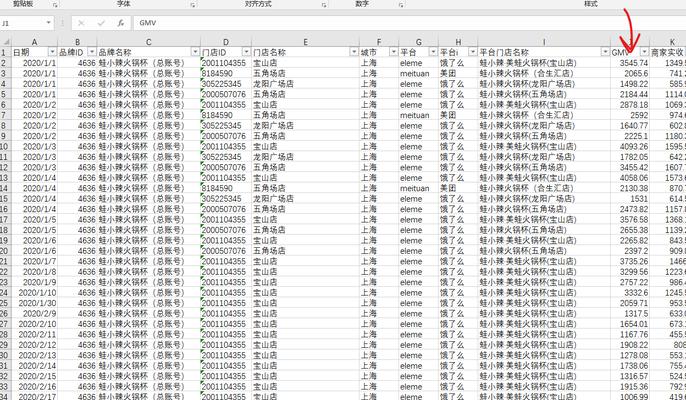Click store ID 305225345 in row 8
Image resolution: width=686 pixels, height=400 pixels.
point(221,126)
